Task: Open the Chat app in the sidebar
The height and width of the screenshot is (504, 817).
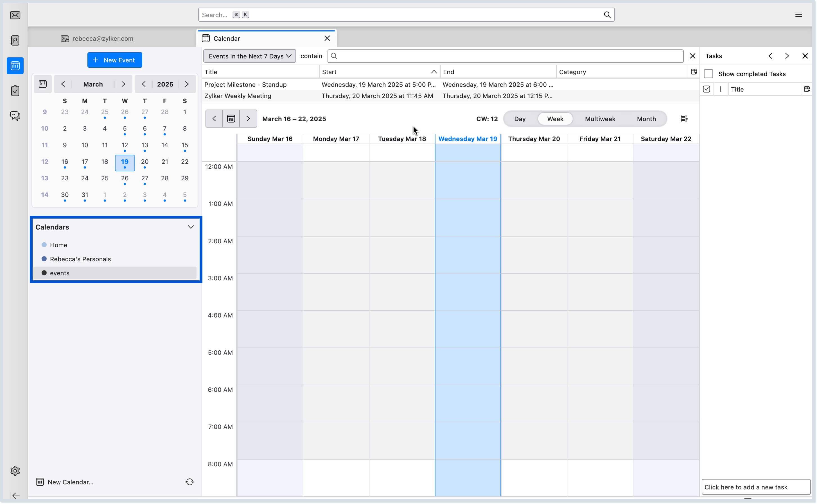Action: pyautogui.click(x=15, y=116)
